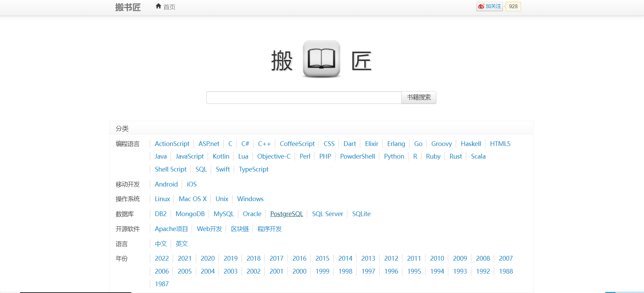Select the year 1987 link

[162, 284]
